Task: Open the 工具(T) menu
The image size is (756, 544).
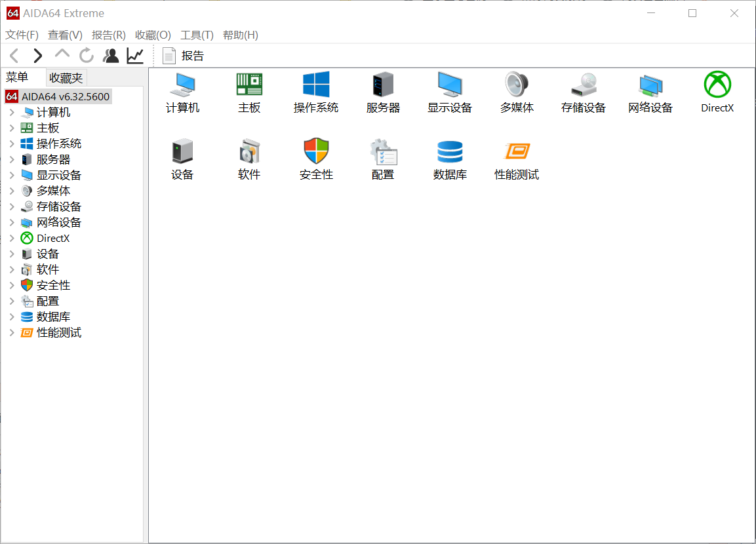Action: (197, 35)
